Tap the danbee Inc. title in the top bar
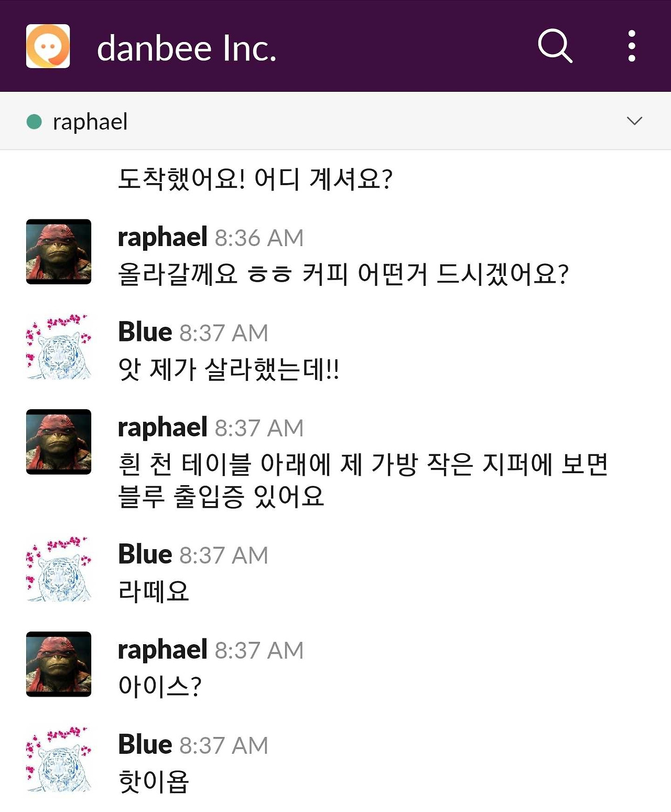671x812 pixels. 186,48
